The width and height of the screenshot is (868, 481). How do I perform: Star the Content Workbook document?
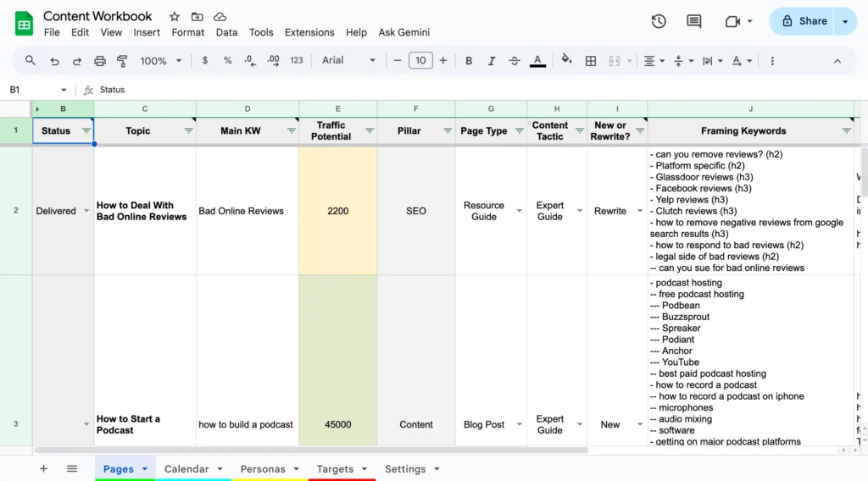175,17
